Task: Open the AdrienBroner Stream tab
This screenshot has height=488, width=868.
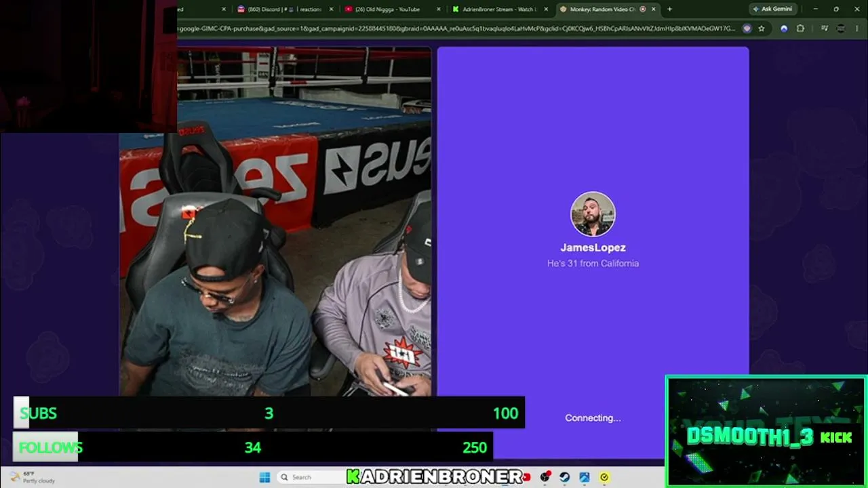Action: point(498,9)
